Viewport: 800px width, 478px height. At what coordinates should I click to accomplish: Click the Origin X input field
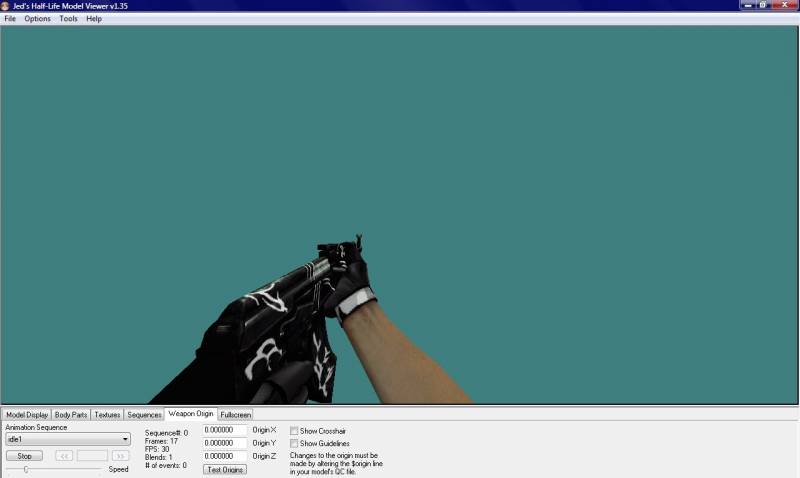224,430
